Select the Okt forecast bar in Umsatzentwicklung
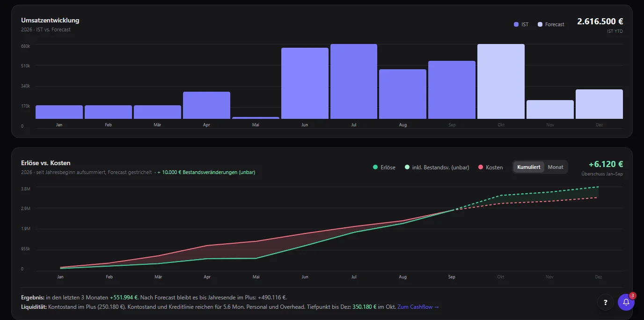The width and height of the screenshot is (644, 320). [x=501, y=81]
